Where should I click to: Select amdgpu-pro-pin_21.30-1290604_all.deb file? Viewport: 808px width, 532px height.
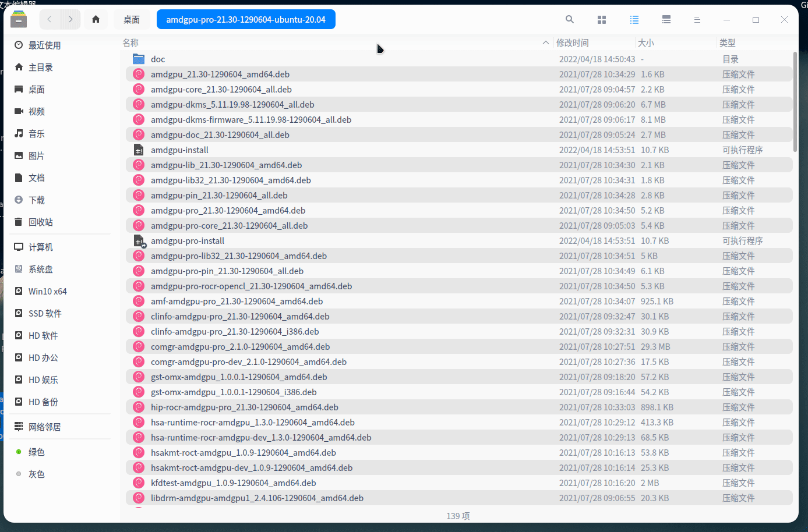[459, 271]
